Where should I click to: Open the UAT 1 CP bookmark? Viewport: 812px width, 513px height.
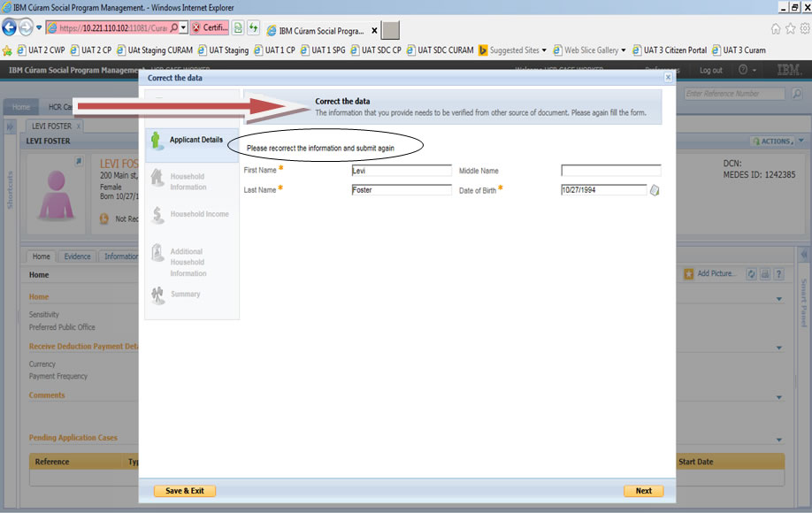[274, 50]
